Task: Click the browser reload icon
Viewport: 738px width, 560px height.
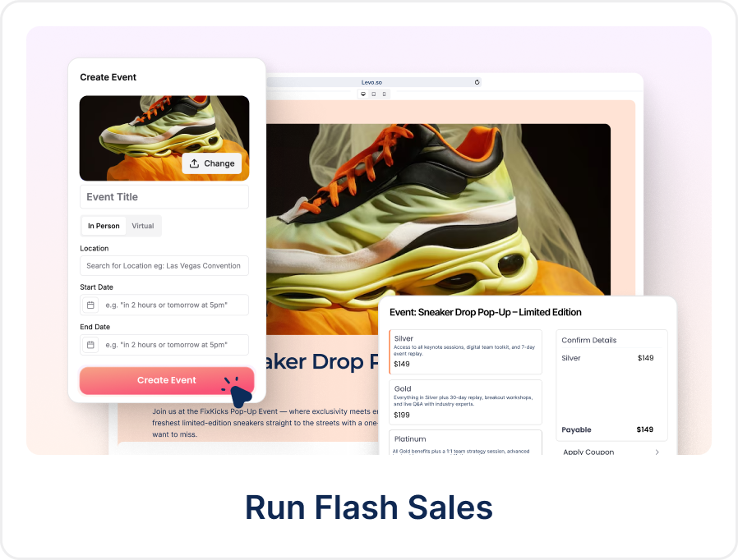Action: pos(477,82)
